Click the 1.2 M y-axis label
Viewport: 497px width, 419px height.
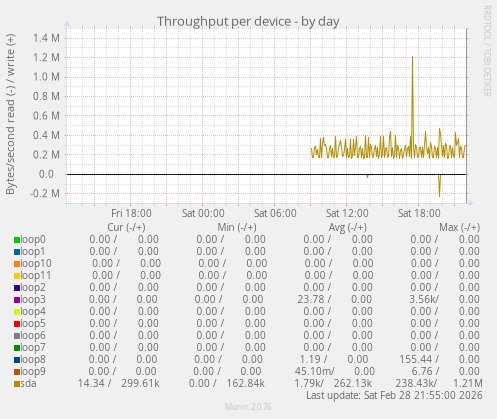pyautogui.click(x=46, y=58)
